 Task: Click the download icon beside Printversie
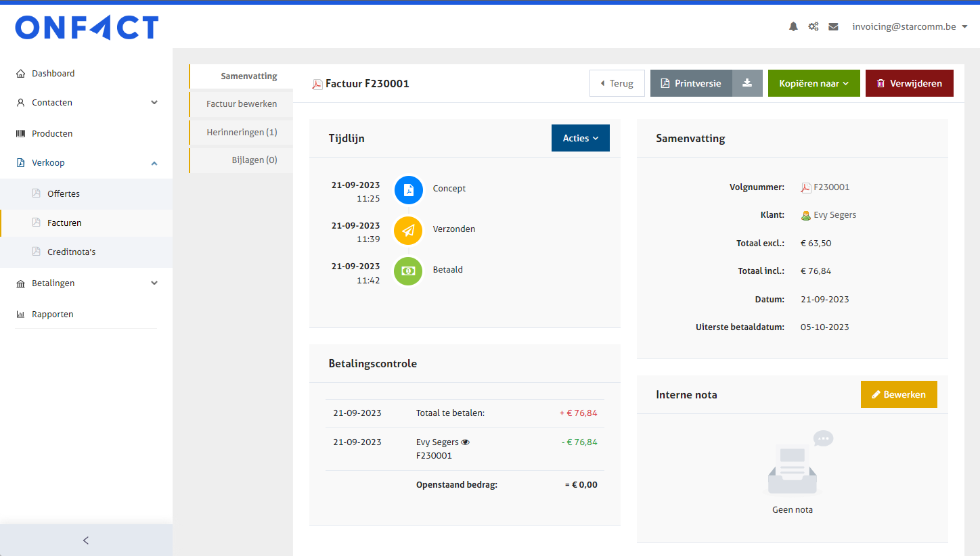[747, 83]
